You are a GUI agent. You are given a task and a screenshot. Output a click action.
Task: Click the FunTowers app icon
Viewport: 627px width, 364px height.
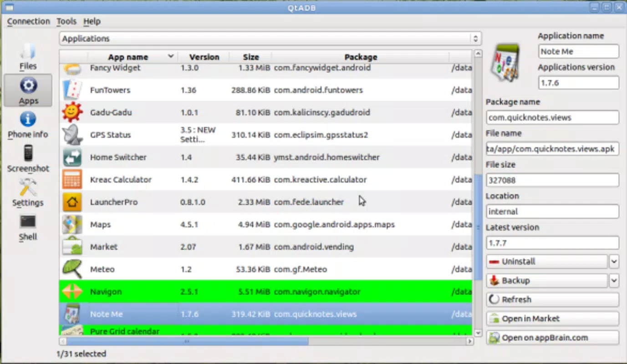[x=72, y=90]
